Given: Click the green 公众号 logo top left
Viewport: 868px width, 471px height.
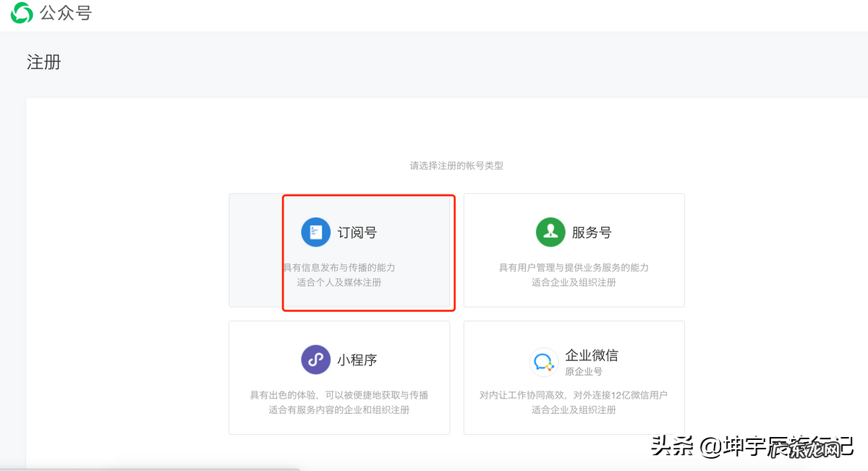Looking at the screenshot, I should click(x=22, y=13).
